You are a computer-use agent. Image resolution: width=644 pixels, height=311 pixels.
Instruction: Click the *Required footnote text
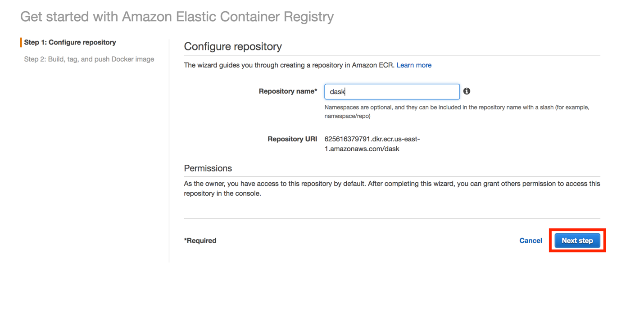200,241
